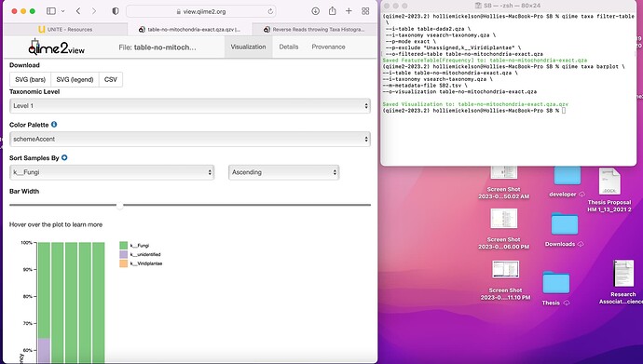Open the k__Fungi sort dropdown
This screenshot has width=643, height=364.
tap(112, 172)
